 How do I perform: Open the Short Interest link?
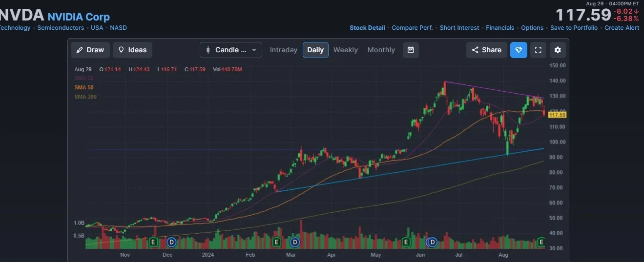(459, 28)
